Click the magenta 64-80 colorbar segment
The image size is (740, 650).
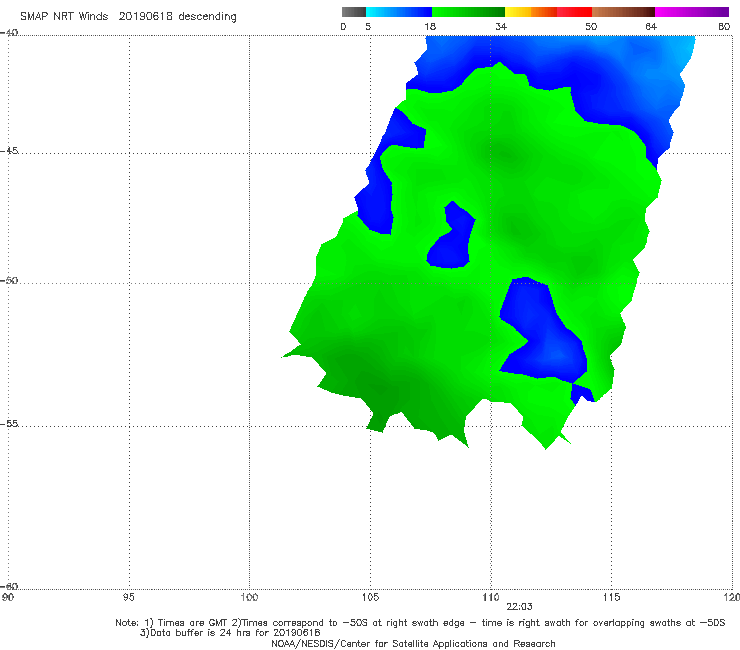point(692,12)
